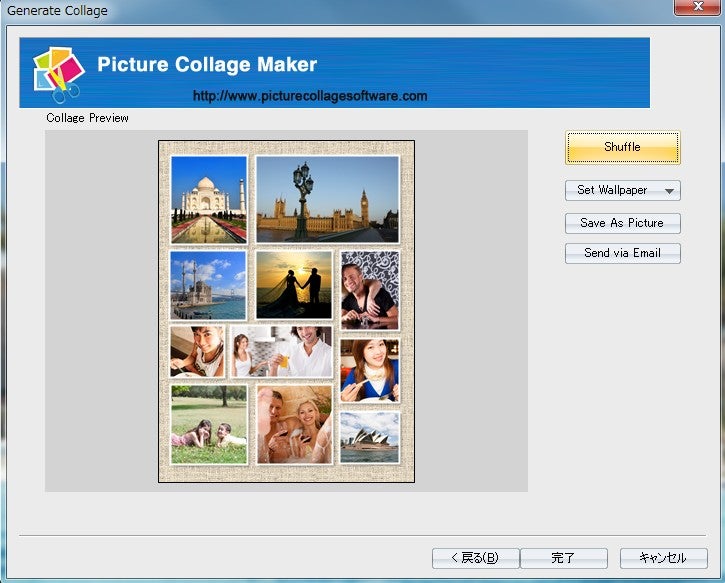The width and height of the screenshot is (725, 583).
Task: Select the London Parliament lamp post photo
Action: pos(327,199)
